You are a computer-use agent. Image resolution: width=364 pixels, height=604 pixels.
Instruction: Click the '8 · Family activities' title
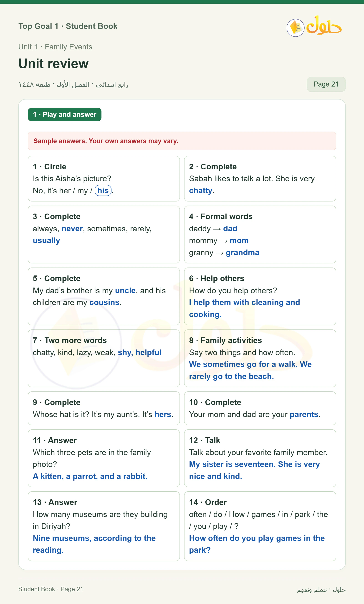point(225,341)
